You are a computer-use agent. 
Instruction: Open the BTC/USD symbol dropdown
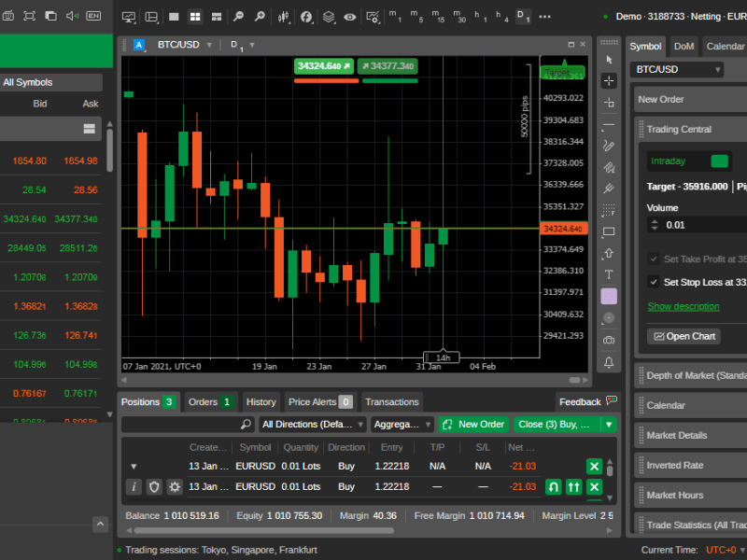pos(677,69)
